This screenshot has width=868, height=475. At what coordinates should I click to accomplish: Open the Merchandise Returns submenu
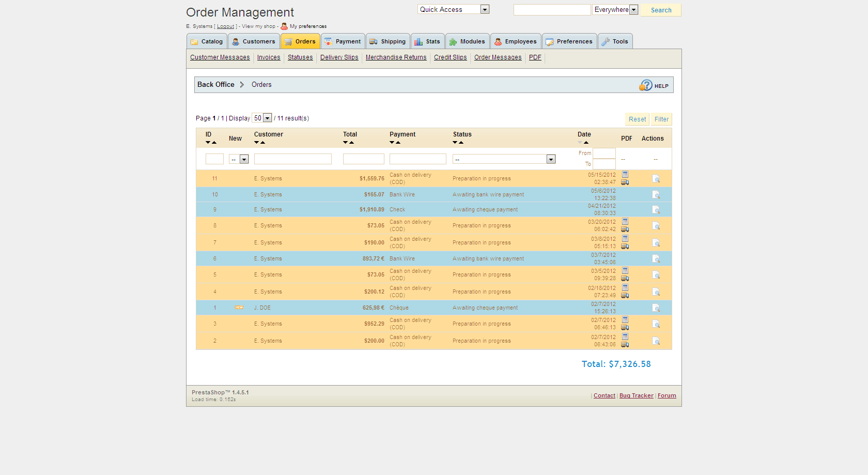[396, 57]
